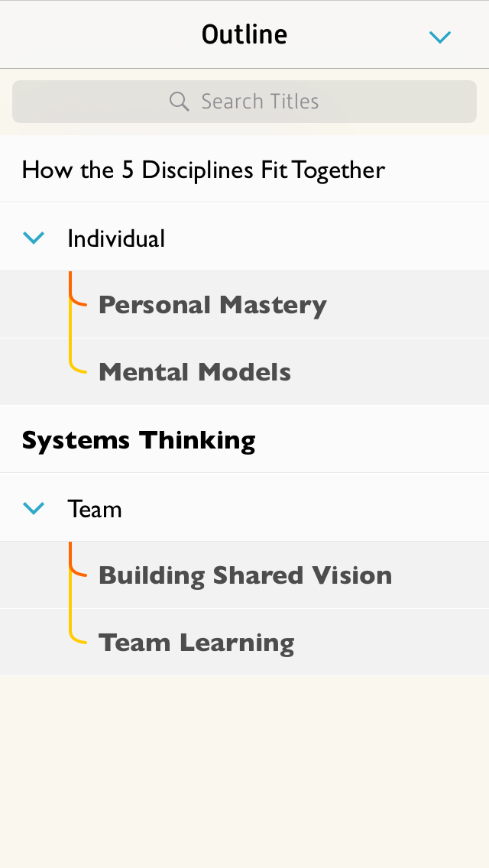Image resolution: width=489 pixels, height=868 pixels.
Task: Click the Outline title text
Action: pos(244,34)
